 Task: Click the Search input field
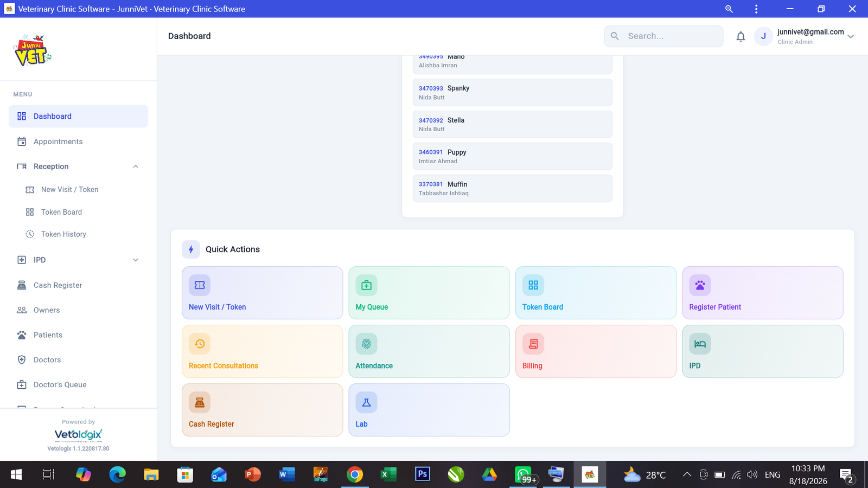(x=663, y=36)
